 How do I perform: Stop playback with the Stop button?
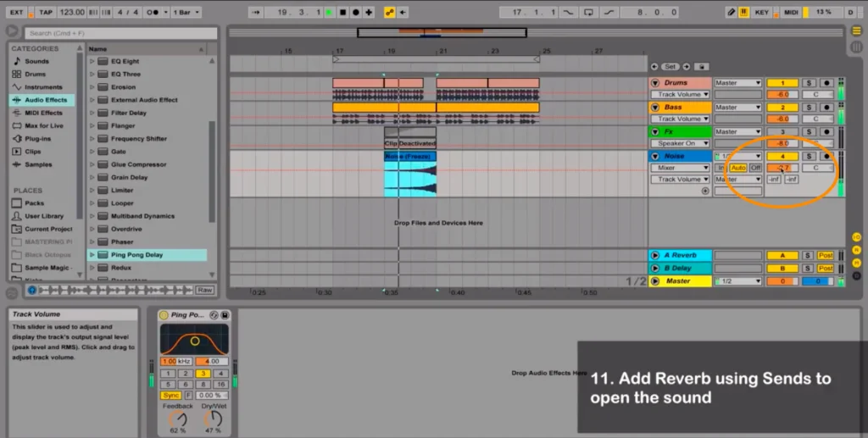coord(342,12)
